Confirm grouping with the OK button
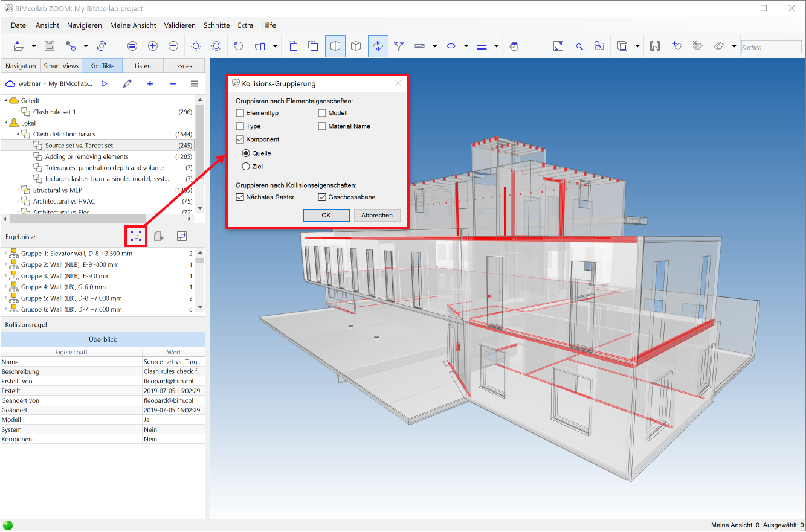The height and width of the screenshot is (532, 806). click(326, 215)
